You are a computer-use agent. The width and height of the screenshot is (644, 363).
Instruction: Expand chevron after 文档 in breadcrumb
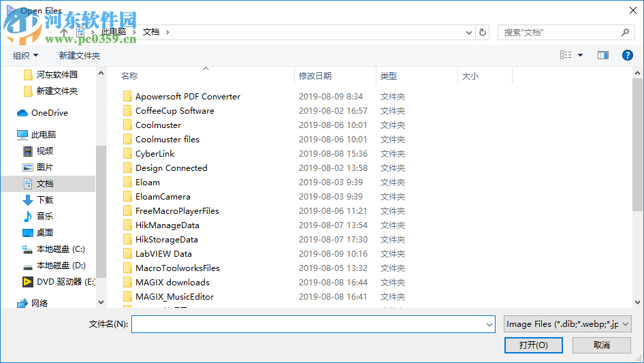(x=167, y=32)
